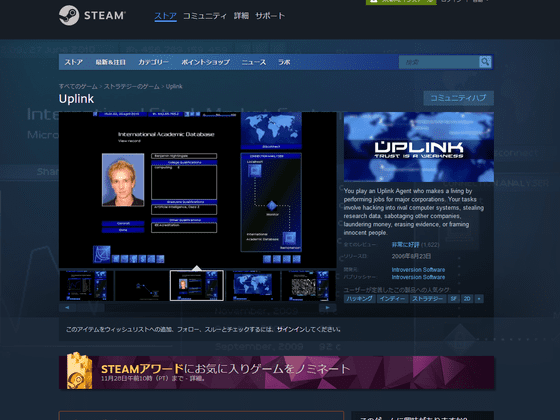Open the developer Introversion Software link
Screen dimensions: 560x420
click(x=418, y=270)
